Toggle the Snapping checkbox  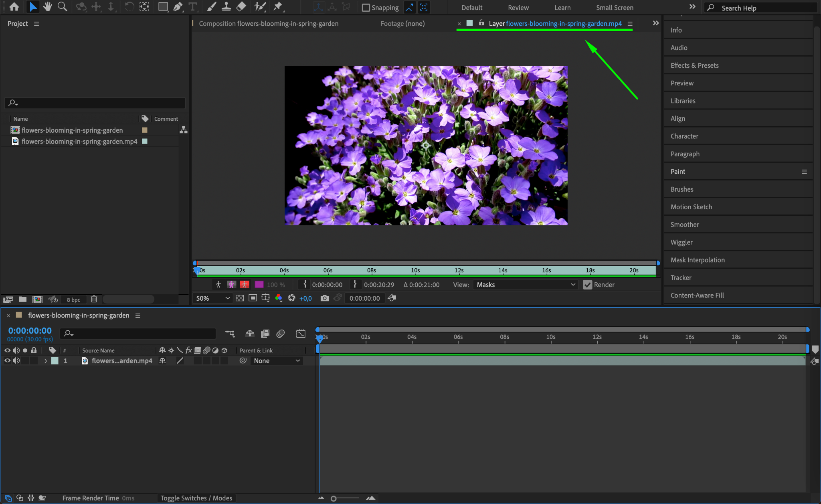click(x=366, y=8)
